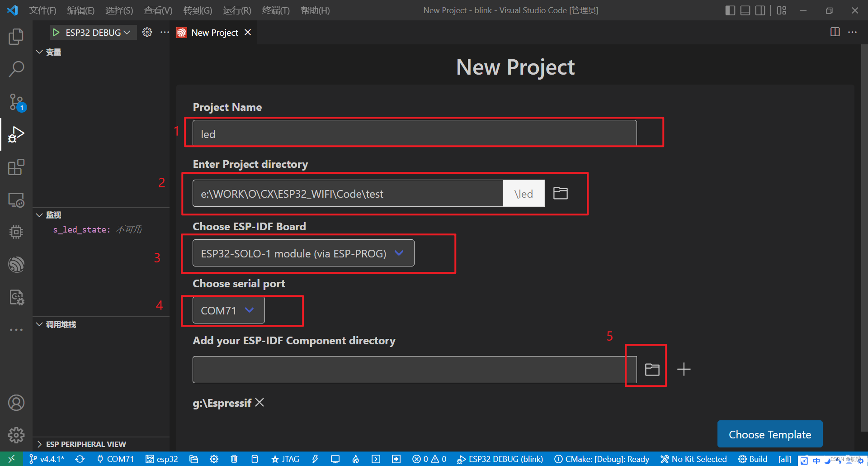Build, flash and monitor flame icon
The height and width of the screenshot is (466, 868).
[356, 459]
